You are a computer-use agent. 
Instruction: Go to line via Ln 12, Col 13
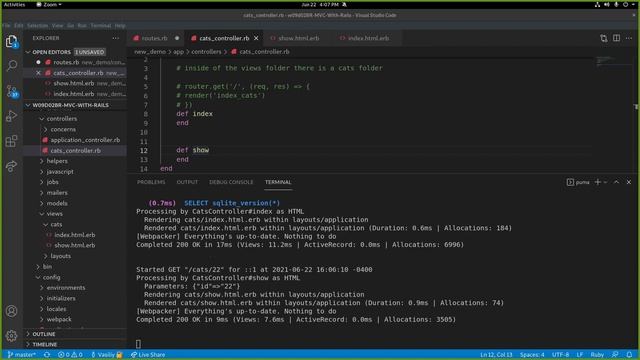[496, 355]
